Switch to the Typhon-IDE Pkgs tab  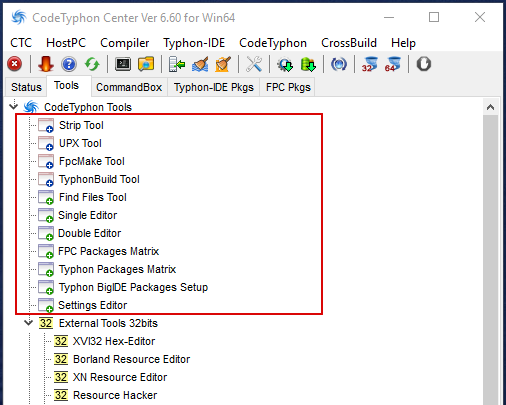[x=214, y=87]
